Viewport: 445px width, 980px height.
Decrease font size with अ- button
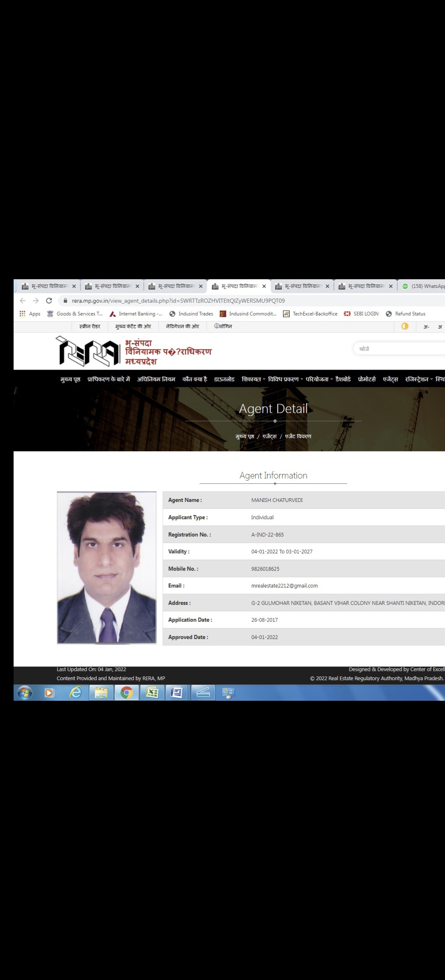coord(426,327)
